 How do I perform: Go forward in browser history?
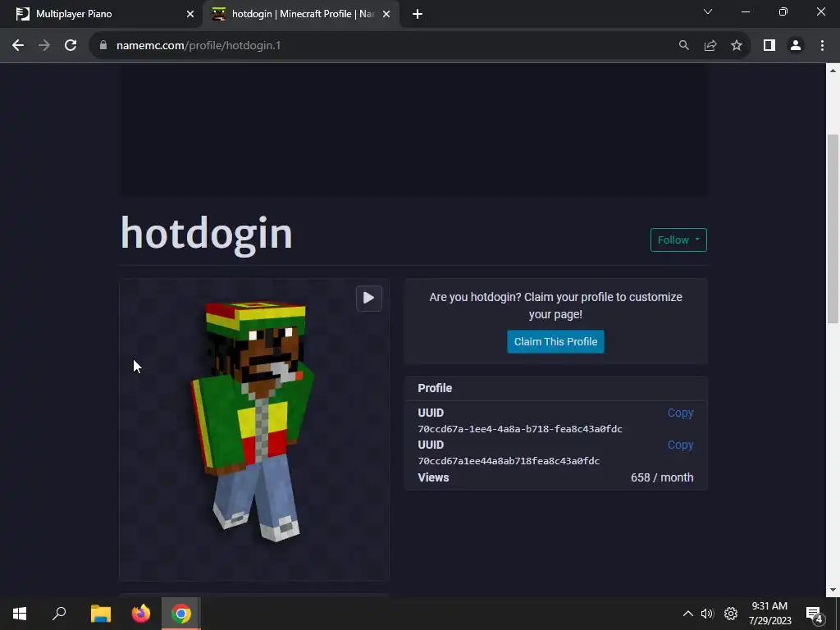pyautogui.click(x=44, y=46)
